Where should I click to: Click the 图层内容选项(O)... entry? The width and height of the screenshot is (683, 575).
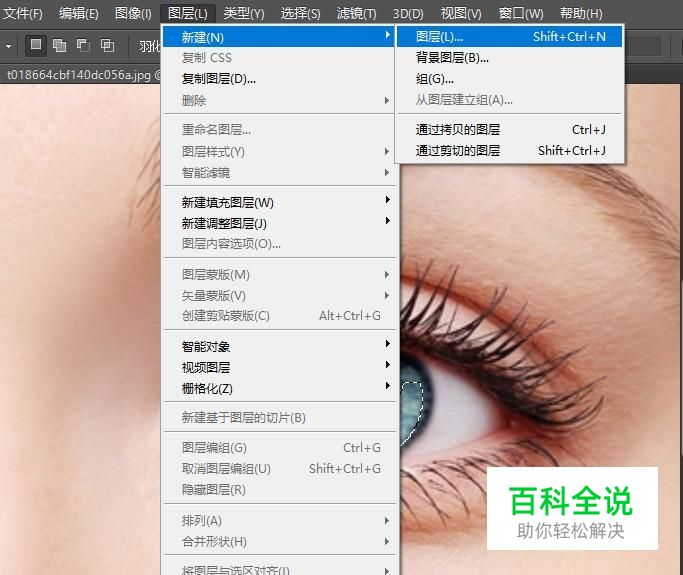279,244
